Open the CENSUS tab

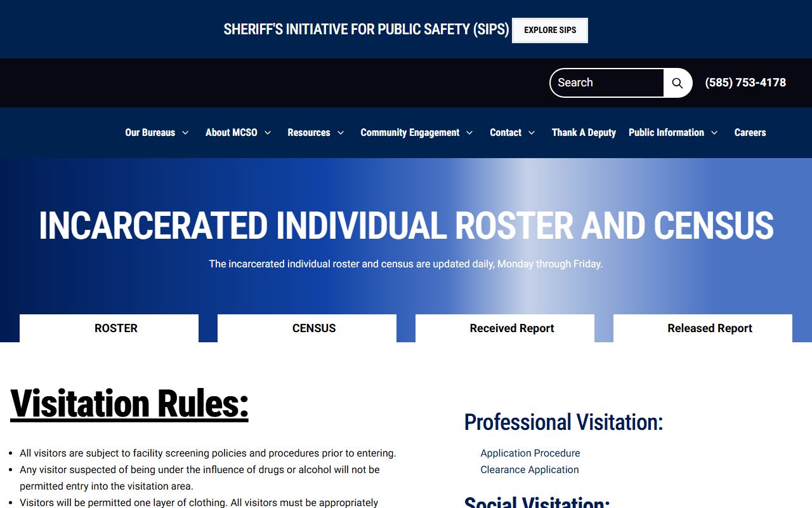307,328
